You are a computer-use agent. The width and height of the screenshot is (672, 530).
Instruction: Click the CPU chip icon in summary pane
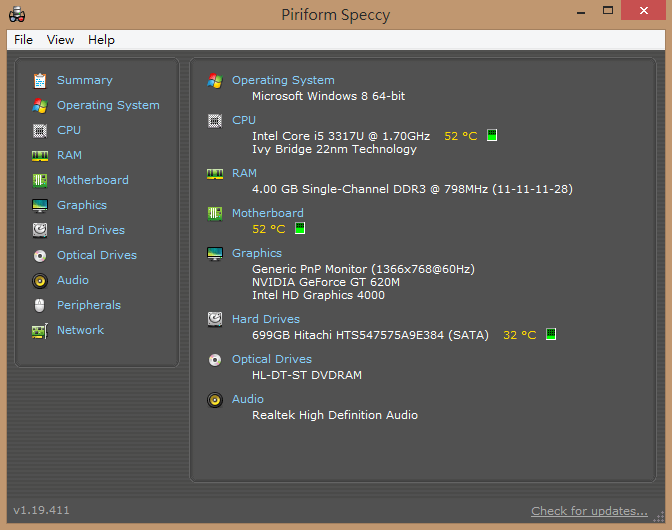[215, 121]
